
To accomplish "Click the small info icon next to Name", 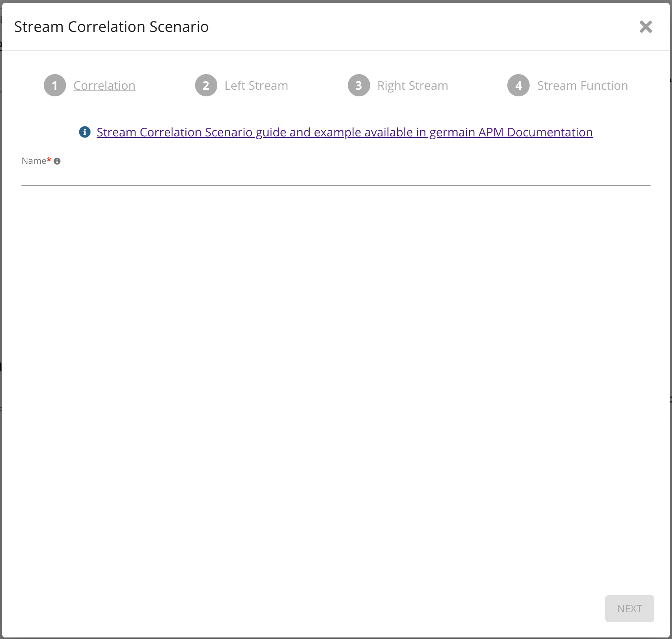I will (x=57, y=161).
